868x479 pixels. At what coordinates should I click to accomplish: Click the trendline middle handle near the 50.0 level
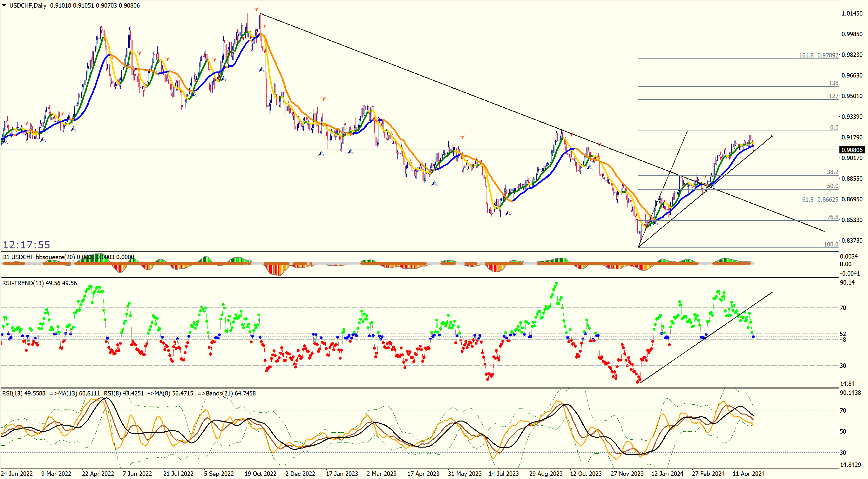point(706,191)
